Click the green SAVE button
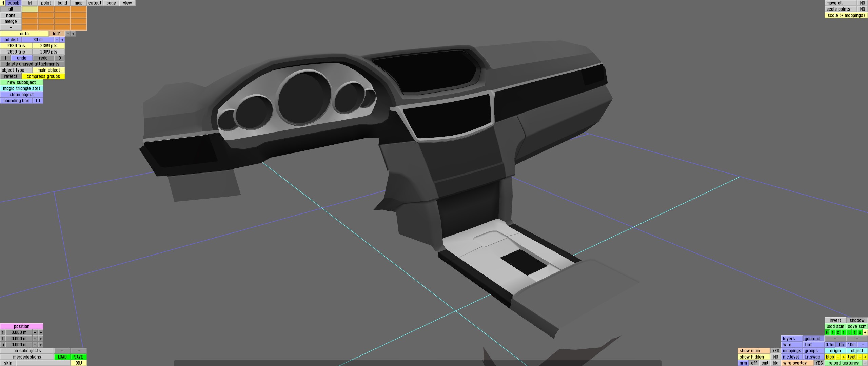 tap(79, 357)
